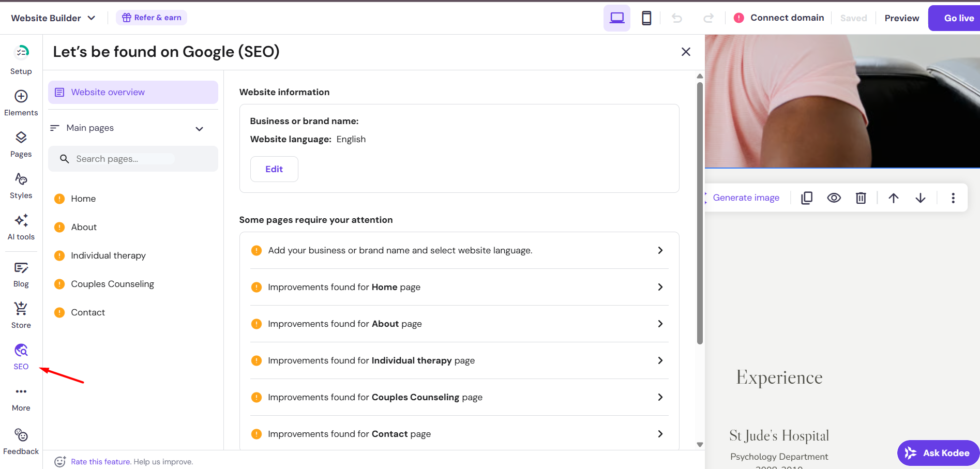Click St Jude's Hospital text on canvas
This screenshot has height=469, width=980.
pos(779,436)
